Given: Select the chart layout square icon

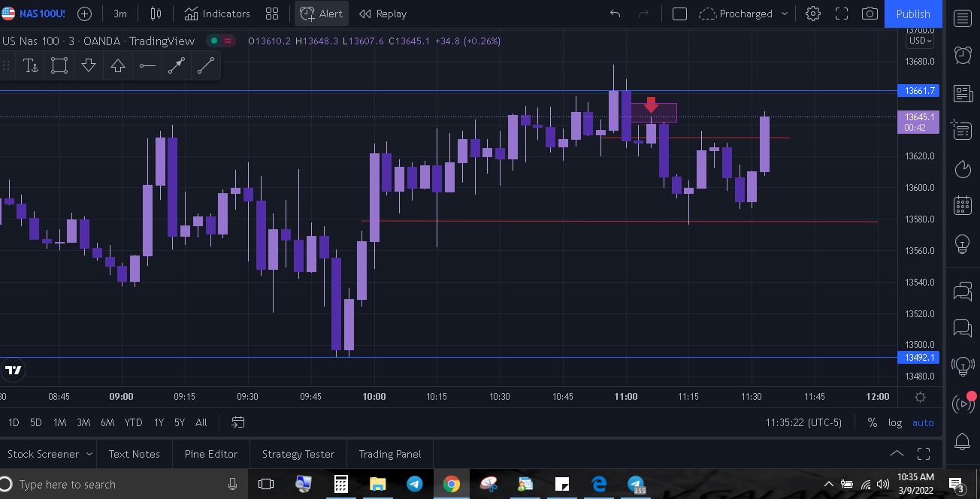Looking at the screenshot, I should pyautogui.click(x=679, y=14).
